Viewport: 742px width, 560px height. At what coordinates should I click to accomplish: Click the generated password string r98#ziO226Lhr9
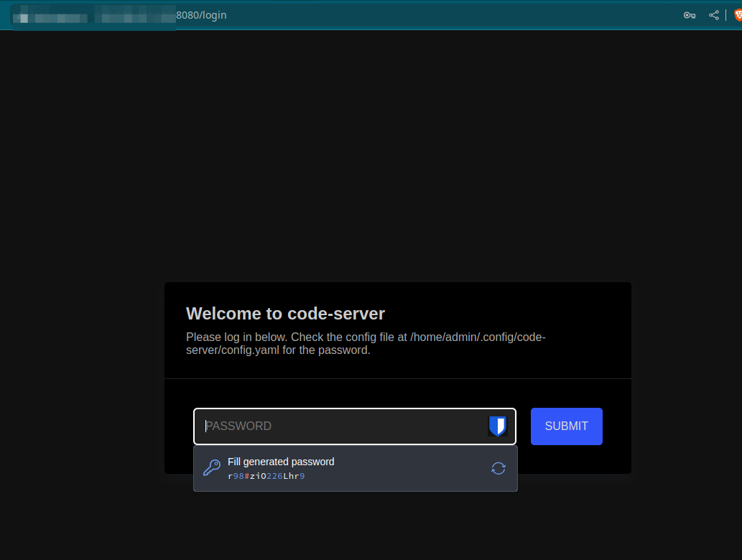click(x=266, y=476)
